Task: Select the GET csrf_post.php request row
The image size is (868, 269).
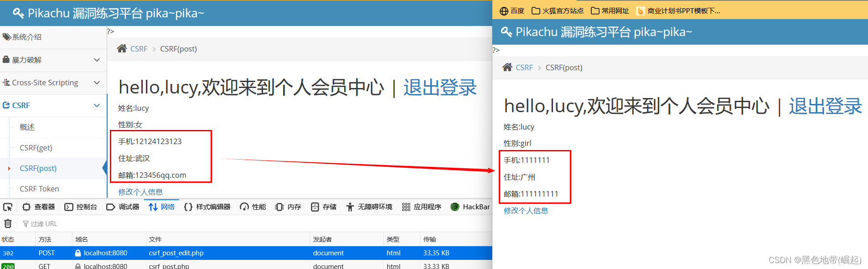Action: coord(246,265)
